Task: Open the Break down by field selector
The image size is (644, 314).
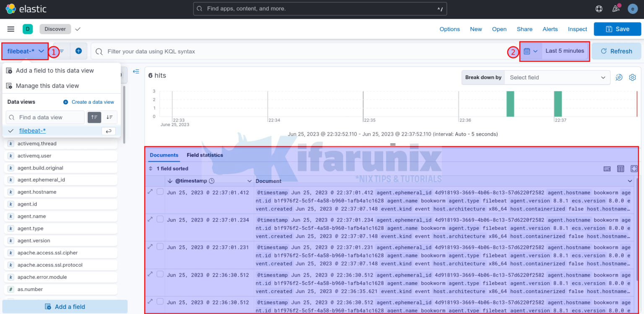Action: [557, 77]
